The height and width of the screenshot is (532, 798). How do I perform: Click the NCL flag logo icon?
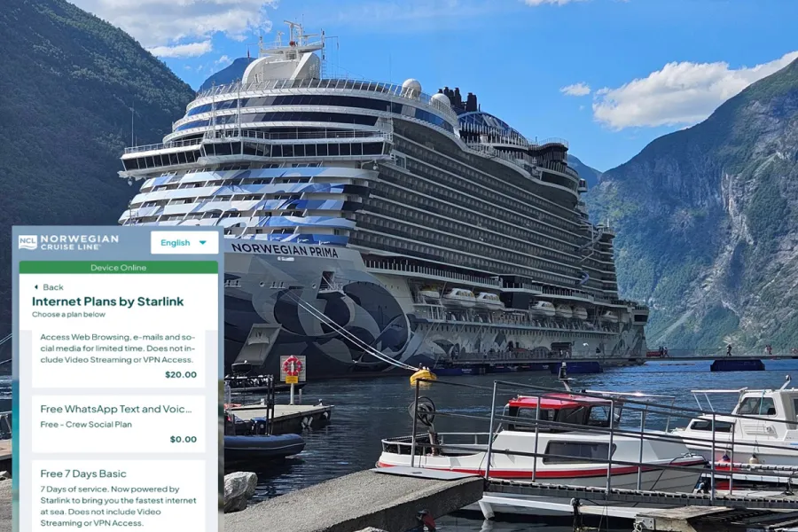[x=28, y=242]
